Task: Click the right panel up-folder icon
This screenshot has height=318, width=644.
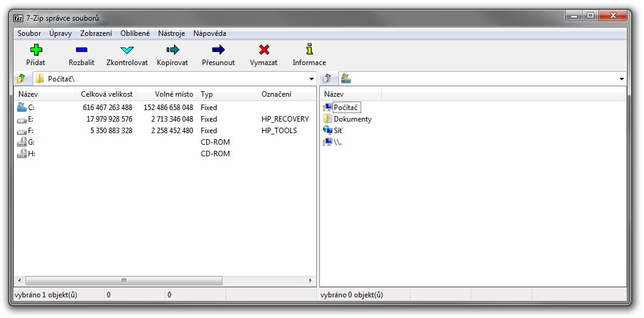Action: 327,78
